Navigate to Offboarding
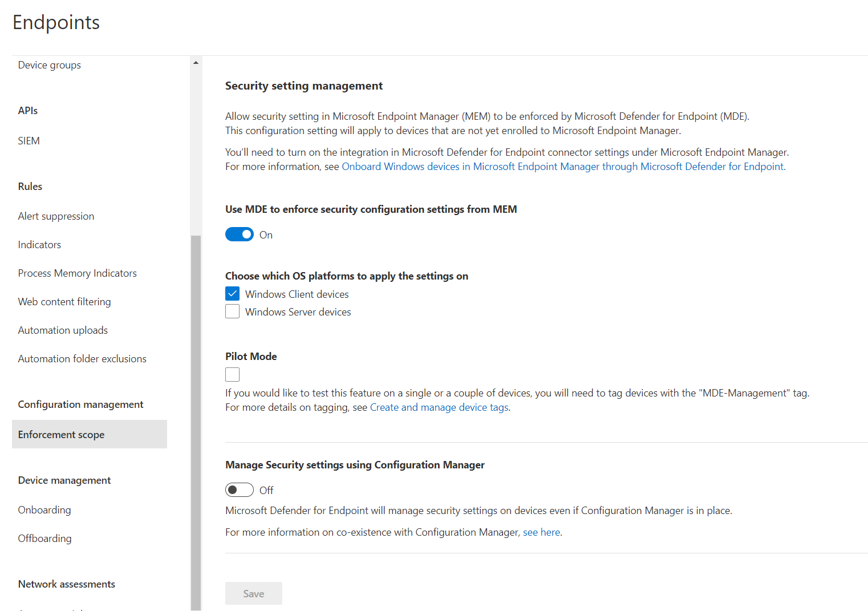868x611 pixels. point(44,538)
